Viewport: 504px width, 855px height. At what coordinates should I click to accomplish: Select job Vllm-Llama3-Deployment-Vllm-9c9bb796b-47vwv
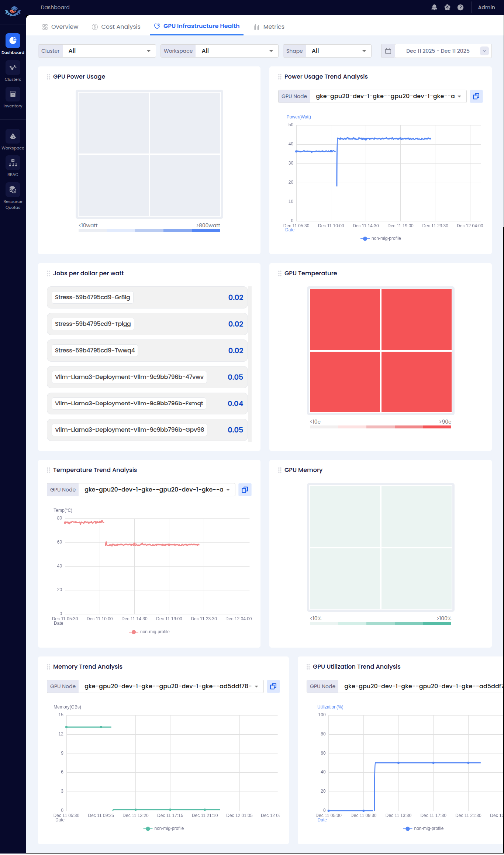pos(147,377)
